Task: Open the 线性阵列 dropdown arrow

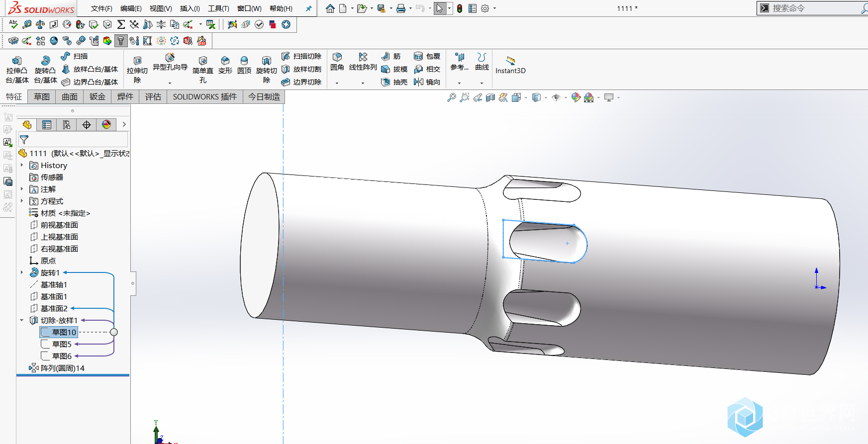Action: pyautogui.click(x=363, y=83)
